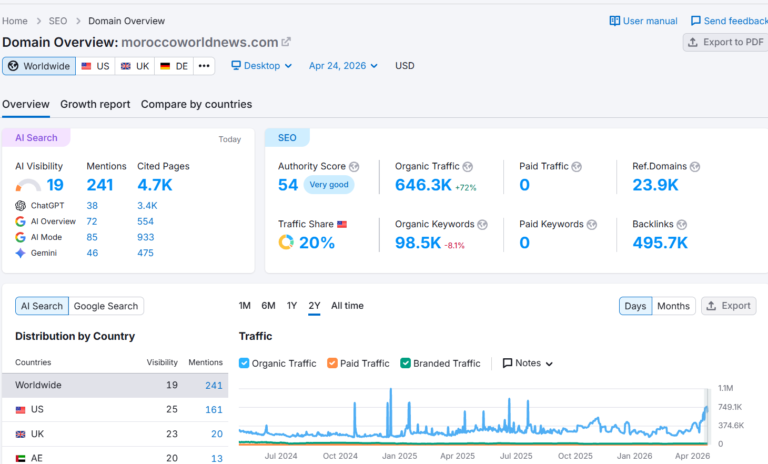Open the Apr 24, 2026 date dropdown

click(343, 66)
